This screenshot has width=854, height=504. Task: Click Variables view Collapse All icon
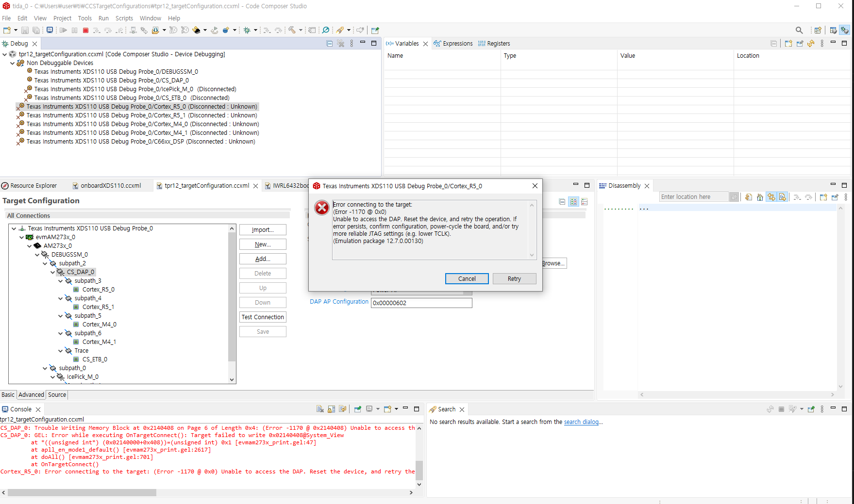click(774, 44)
